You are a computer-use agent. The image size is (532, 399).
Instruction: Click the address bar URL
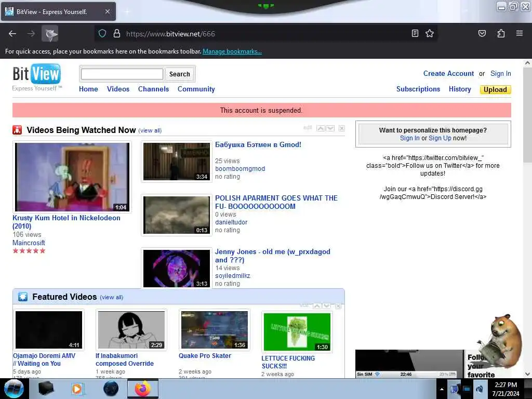coord(170,34)
